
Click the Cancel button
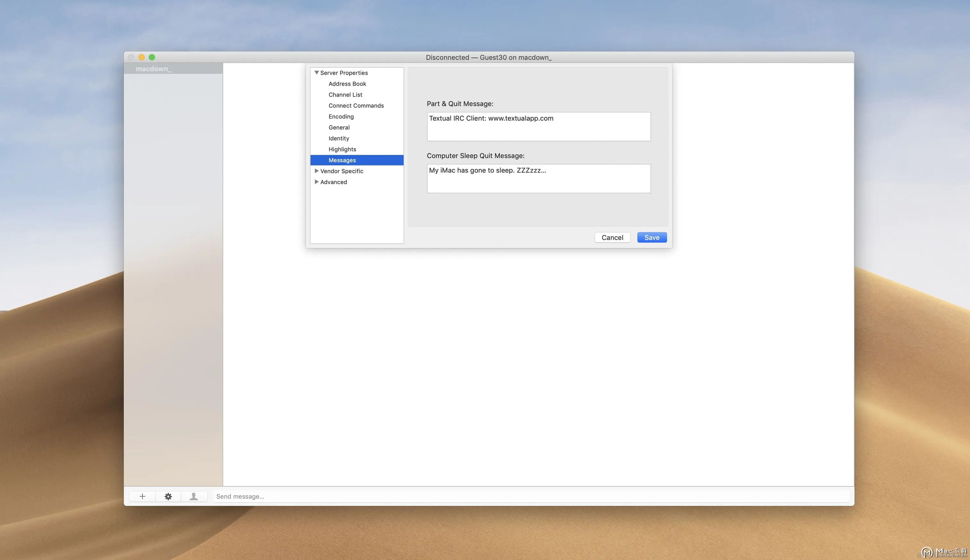(612, 237)
